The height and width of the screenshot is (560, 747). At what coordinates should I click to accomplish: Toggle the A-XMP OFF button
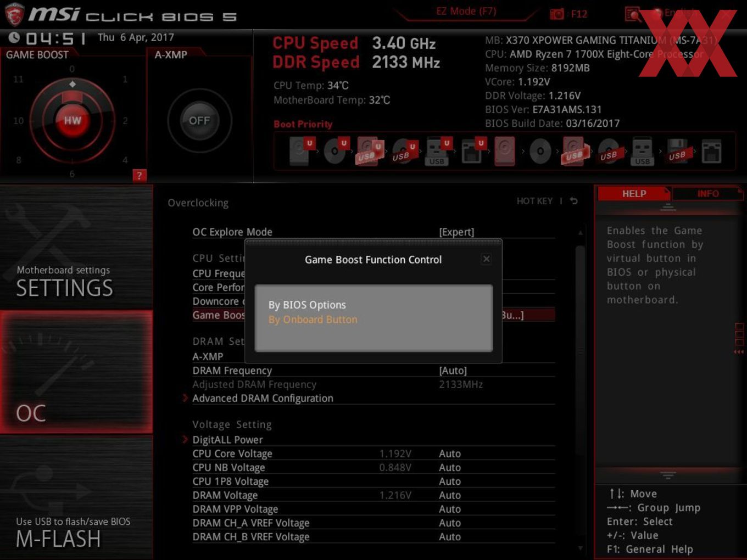pyautogui.click(x=199, y=121)
